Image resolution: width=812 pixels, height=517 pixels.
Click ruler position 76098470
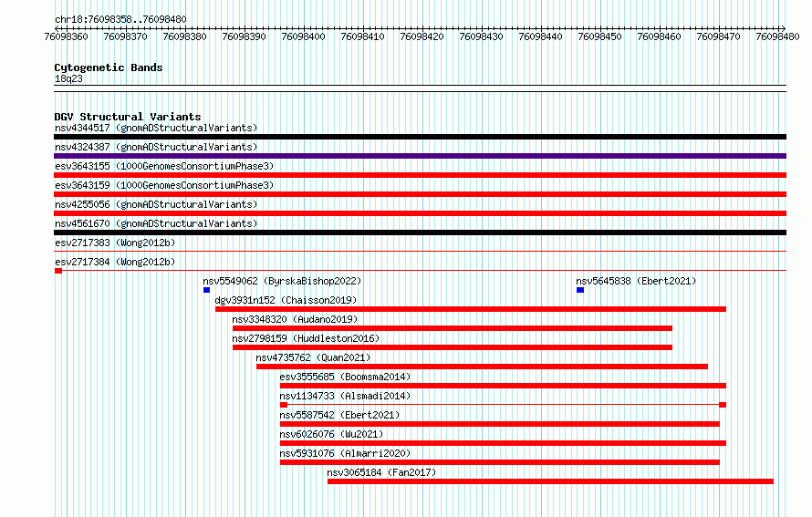pyautogui.click(x=718, y=36)
